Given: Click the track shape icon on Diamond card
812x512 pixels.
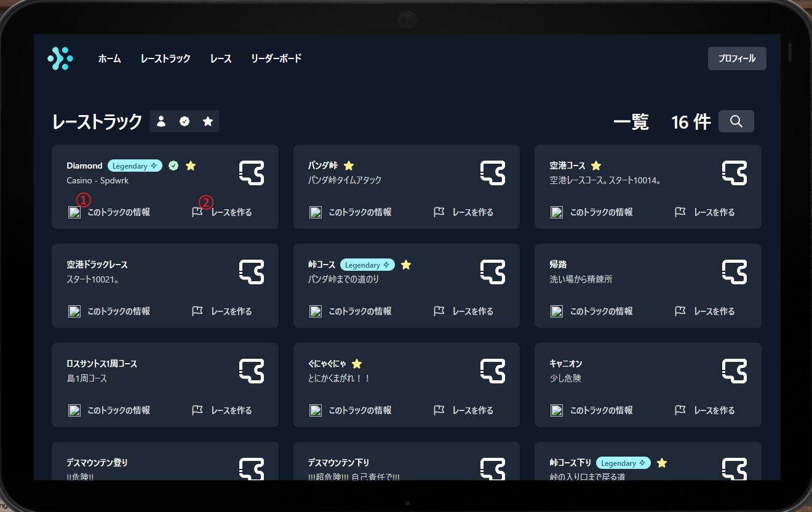Looking at the screenshot, I should tap(252, 173).
